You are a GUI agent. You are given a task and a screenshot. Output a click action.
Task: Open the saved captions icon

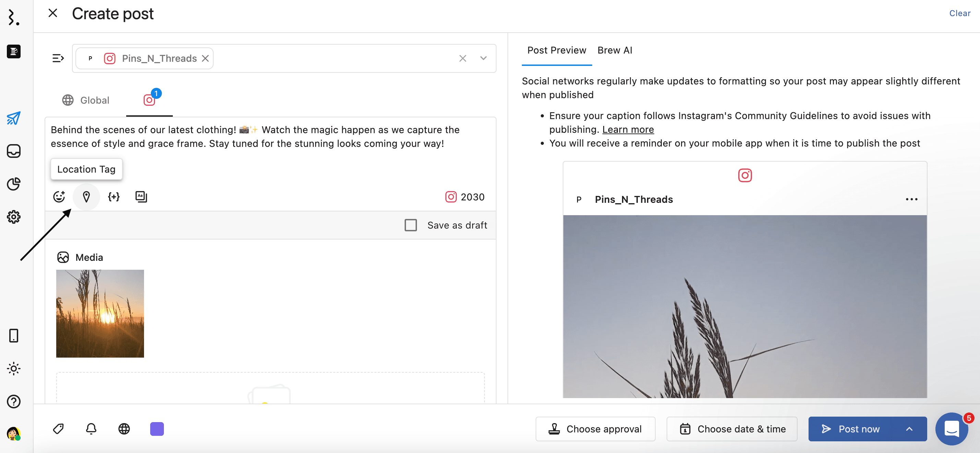tap(141, 197)
